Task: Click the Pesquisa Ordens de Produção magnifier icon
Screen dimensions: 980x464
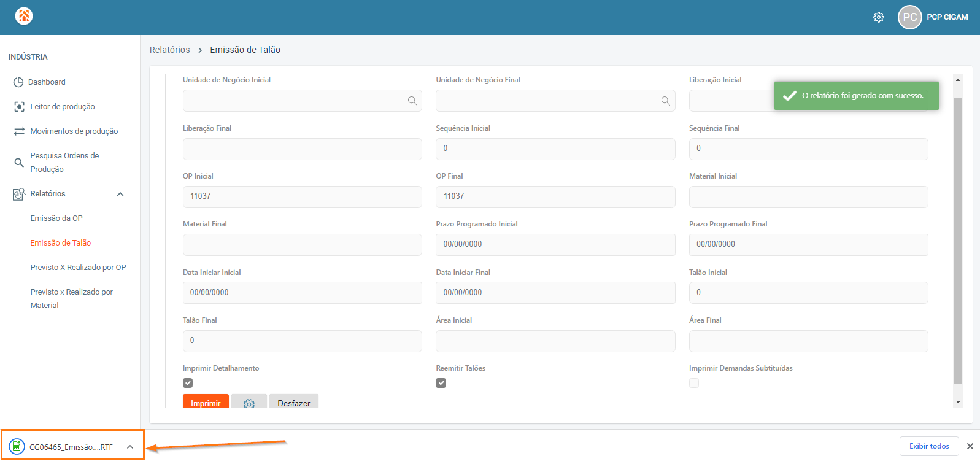Action: [x=19, y=163]
